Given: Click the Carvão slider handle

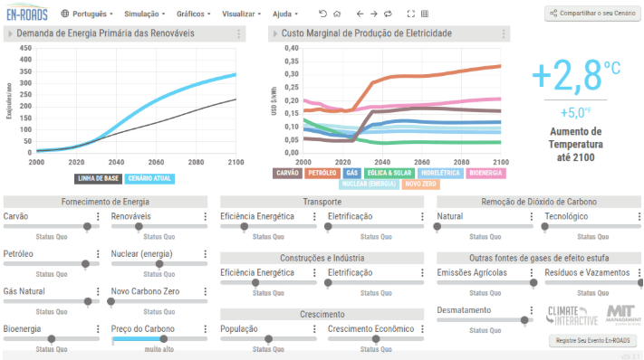Looking at the screenshot, I should click(x=87, y=226).
